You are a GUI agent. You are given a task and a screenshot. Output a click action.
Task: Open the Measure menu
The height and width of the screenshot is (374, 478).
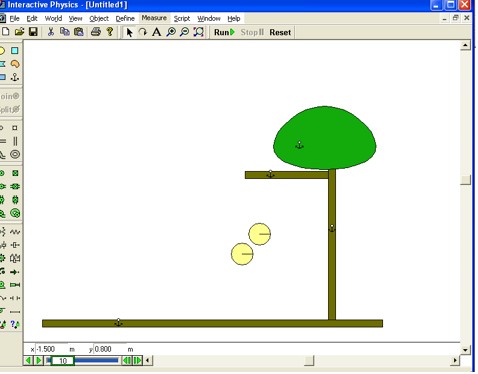[x=154, y=18]
